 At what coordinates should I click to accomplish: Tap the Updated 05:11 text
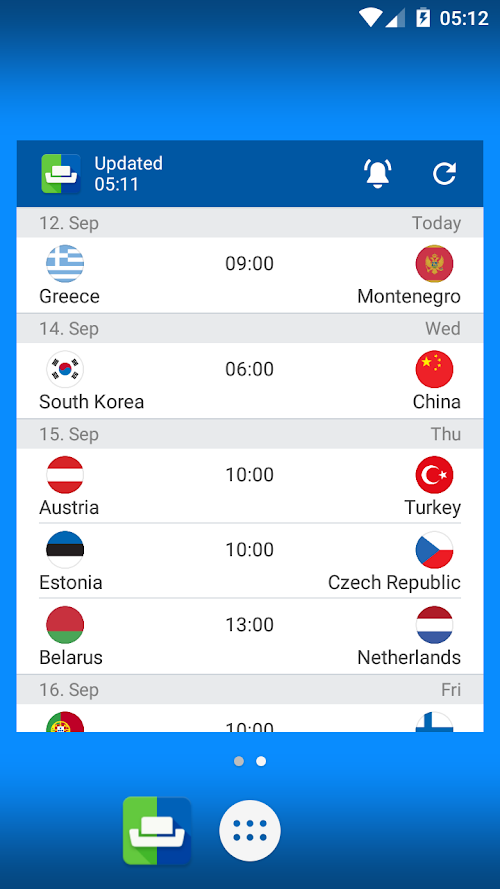pos(129,173)
